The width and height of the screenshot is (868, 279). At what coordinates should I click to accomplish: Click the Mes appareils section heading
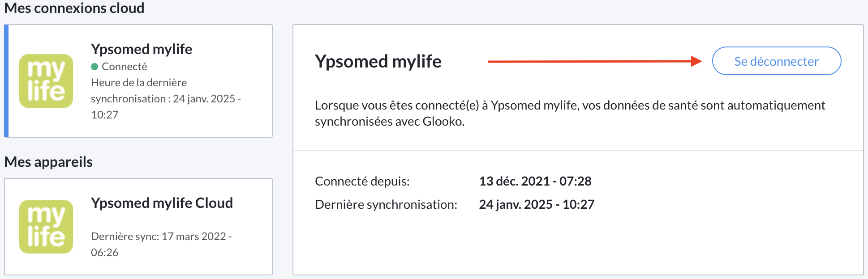pos(48,162)
